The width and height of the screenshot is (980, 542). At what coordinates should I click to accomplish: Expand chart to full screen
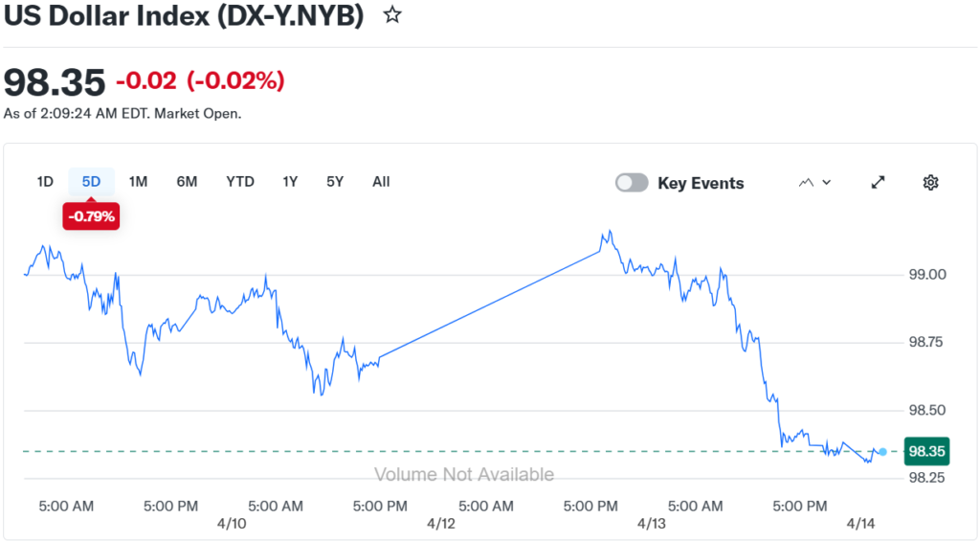(878, 183)
